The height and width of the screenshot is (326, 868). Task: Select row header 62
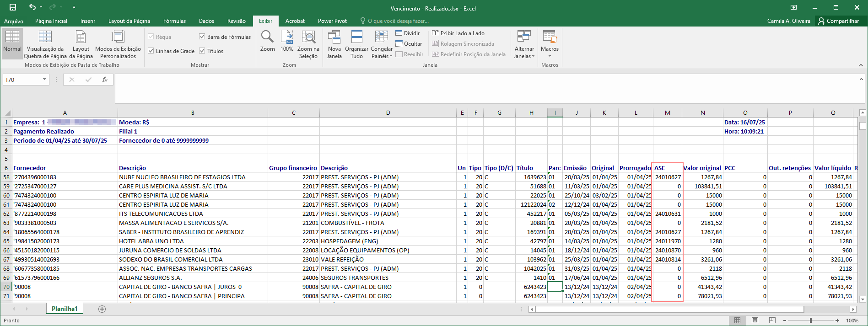click(x=6, y=214)
